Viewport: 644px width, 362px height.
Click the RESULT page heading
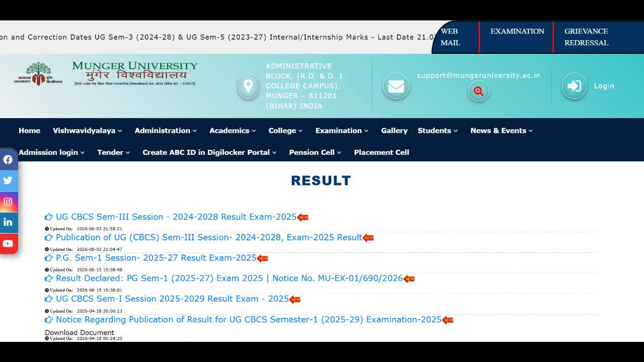click(321, 180)
